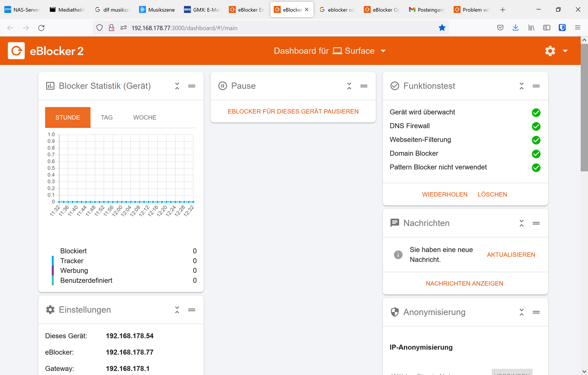Click NACHRICHTEN ANZEIGEN button
Image resolution: width=588 pixels, height=375 pixels.
464,283
